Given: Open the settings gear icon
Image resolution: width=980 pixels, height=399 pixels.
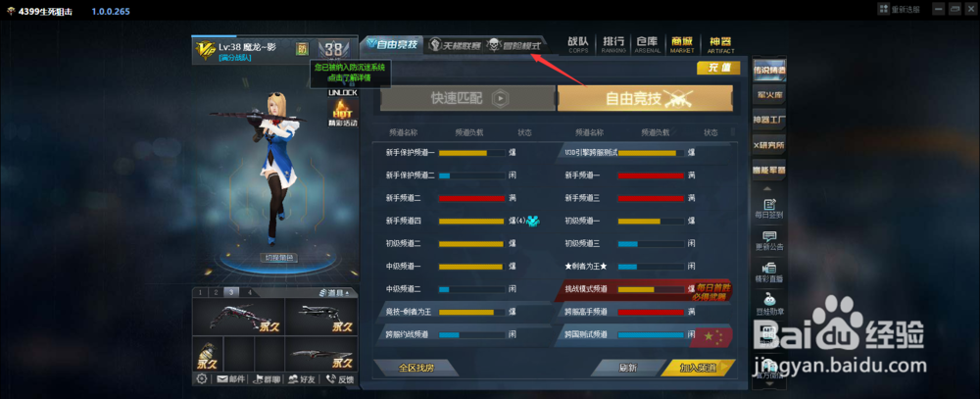Looking at the screenshot, I should 201,379.
